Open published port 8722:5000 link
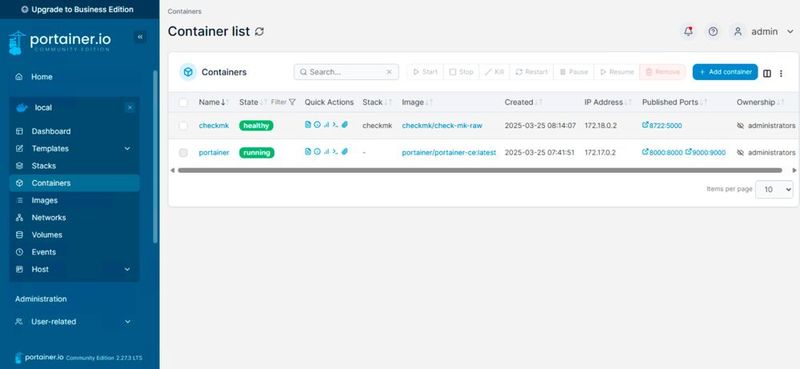 pyautogui.click(x=662, y=126)
